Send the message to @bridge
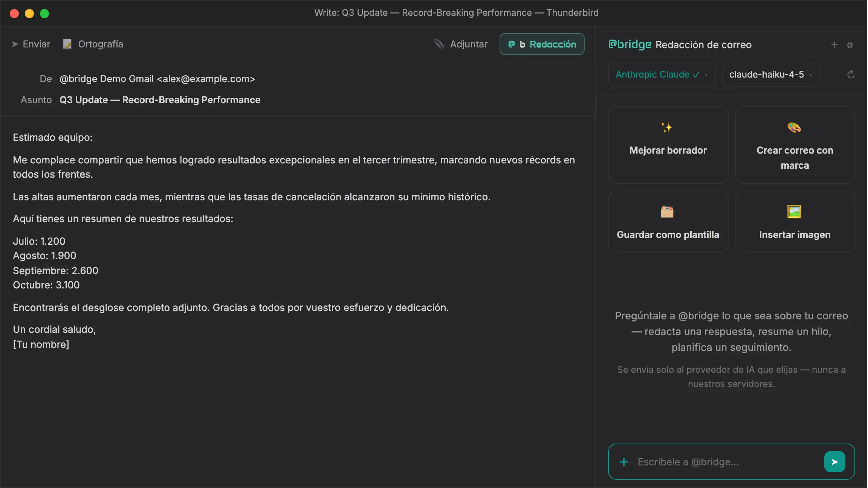This screenshot has width=868, height=488. pos(834,462)
